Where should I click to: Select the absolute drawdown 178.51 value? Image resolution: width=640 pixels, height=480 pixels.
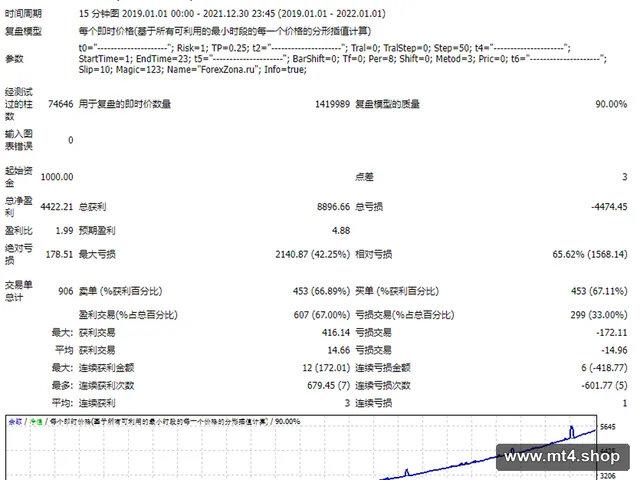pyautogui.click(x=59, y=254)
